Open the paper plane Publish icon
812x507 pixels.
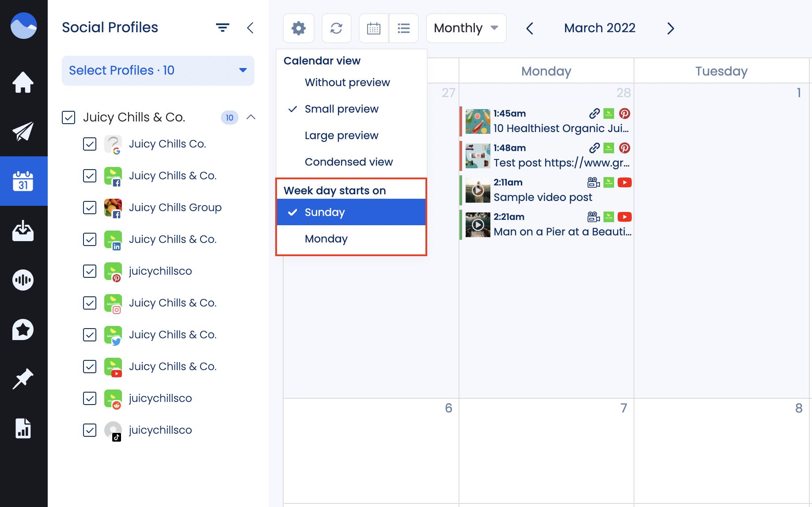[x=23, y=131]
